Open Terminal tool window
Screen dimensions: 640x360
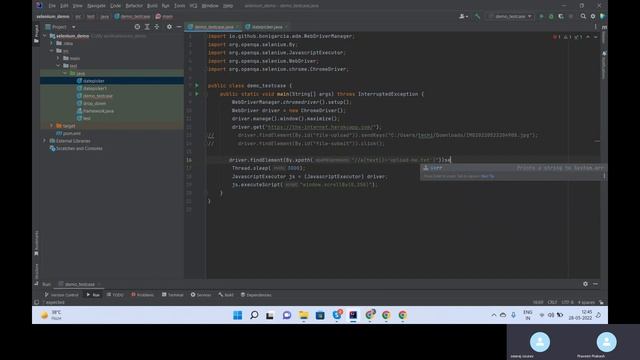[173, 295]
